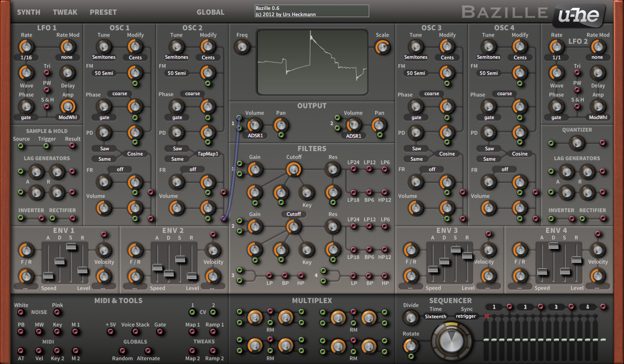Click the Output 1 Volume knob
Image resolution: width=624 pixels, height=364 pixels.
[x=255, y=124]
